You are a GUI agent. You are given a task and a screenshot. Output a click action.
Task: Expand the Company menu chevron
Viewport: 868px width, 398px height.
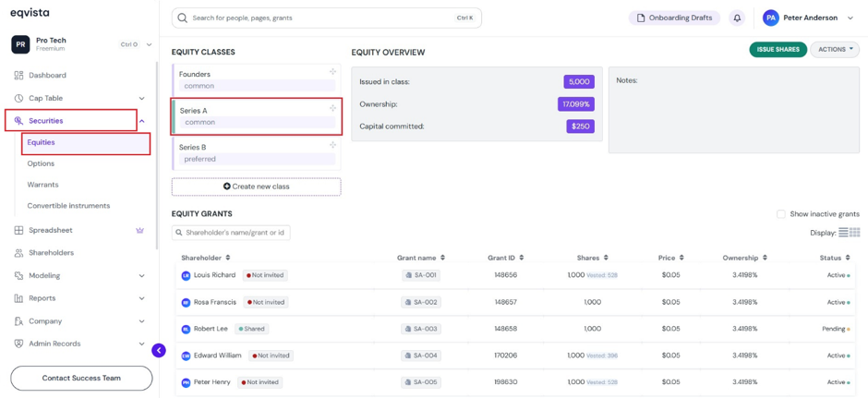[x=141, y=321]
